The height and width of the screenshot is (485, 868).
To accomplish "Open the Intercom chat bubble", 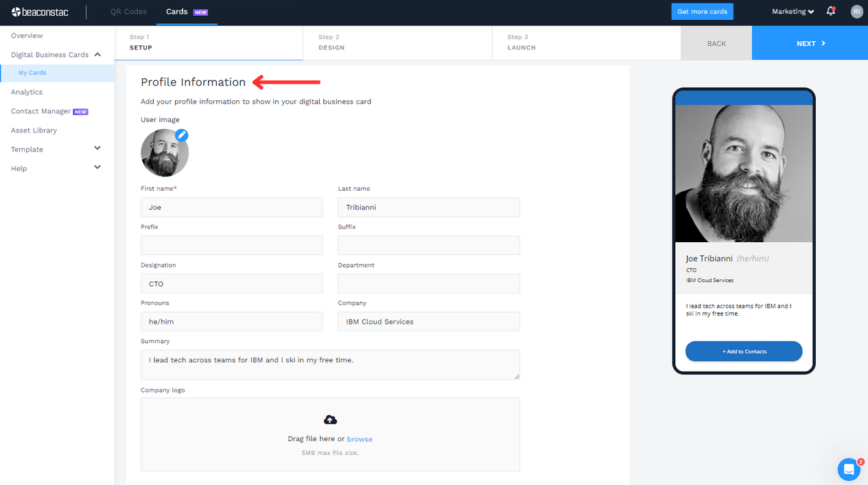I will click(849, 469).
